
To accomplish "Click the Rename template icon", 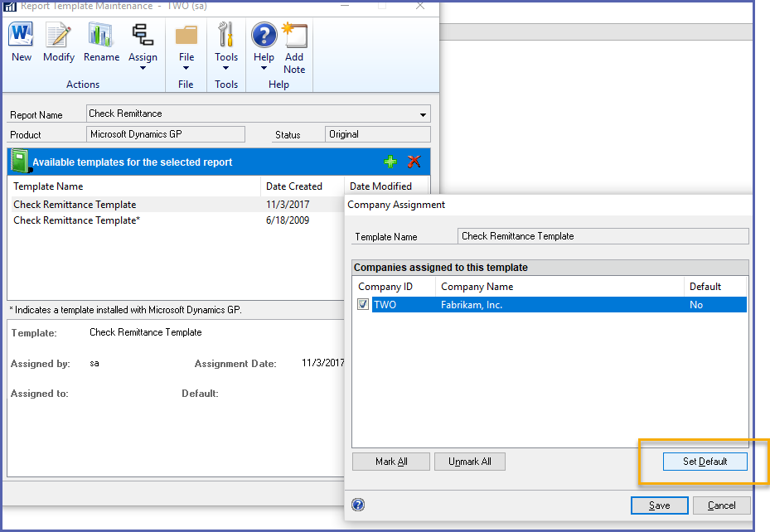I will point(100,34).
